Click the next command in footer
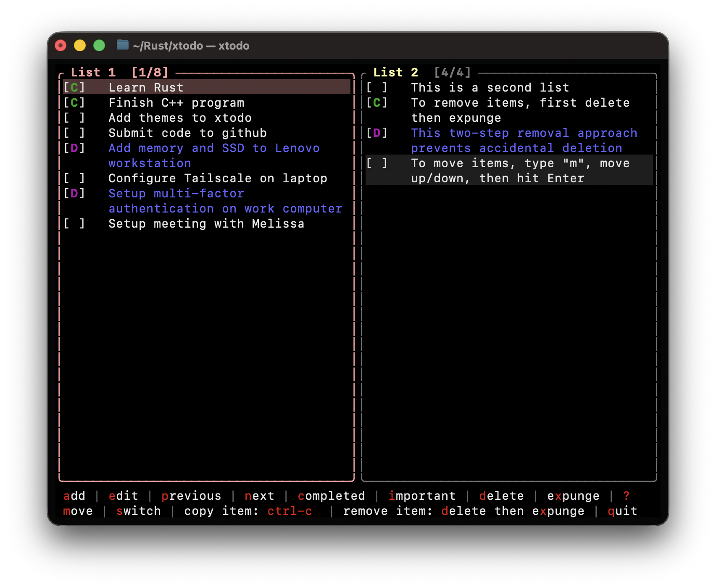This screenshot has width=716, height=588. [x=259, y=496]
